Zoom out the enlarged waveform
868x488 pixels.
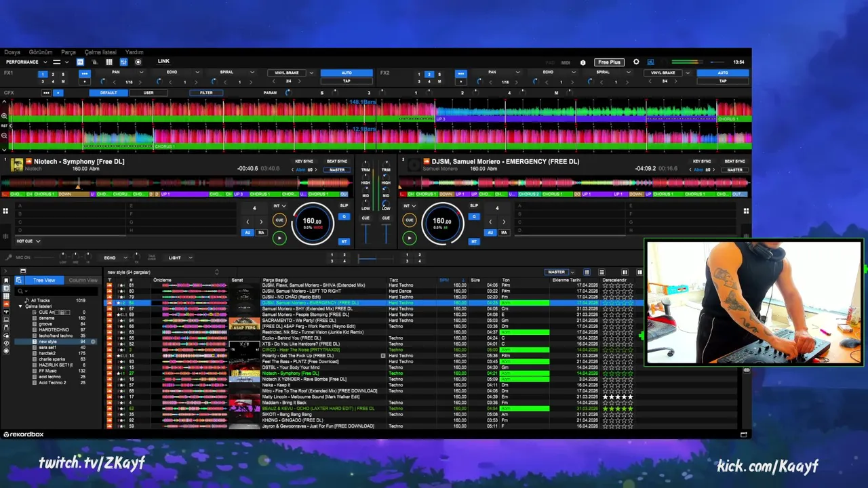(x=4, y=135)
